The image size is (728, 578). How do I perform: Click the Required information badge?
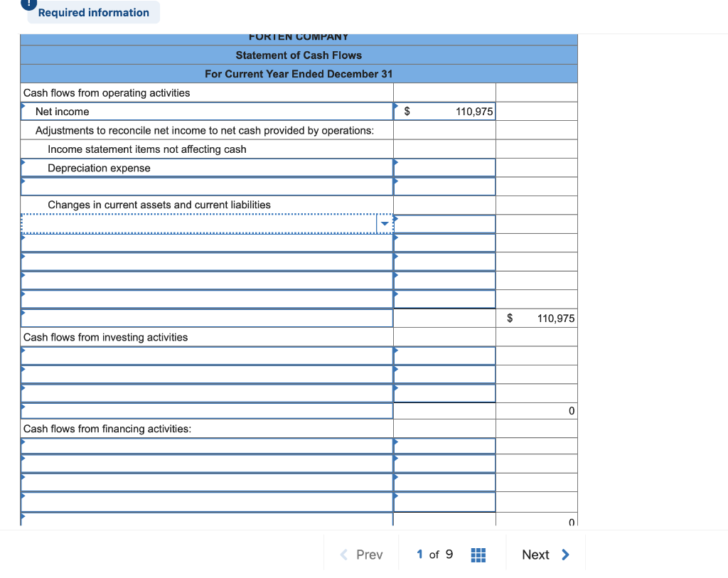(93, 13)
